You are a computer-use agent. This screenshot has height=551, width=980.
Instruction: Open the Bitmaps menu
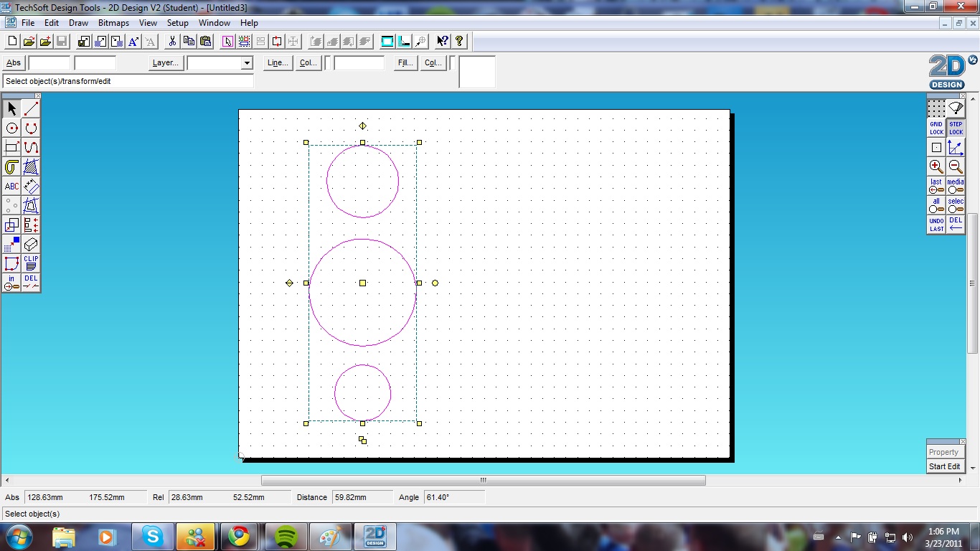(x=113, y=23)
